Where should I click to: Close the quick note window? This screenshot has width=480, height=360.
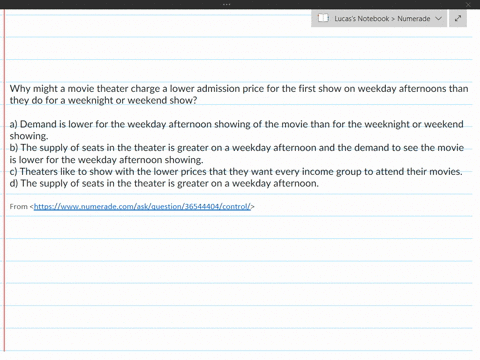(x=468, y=4)
